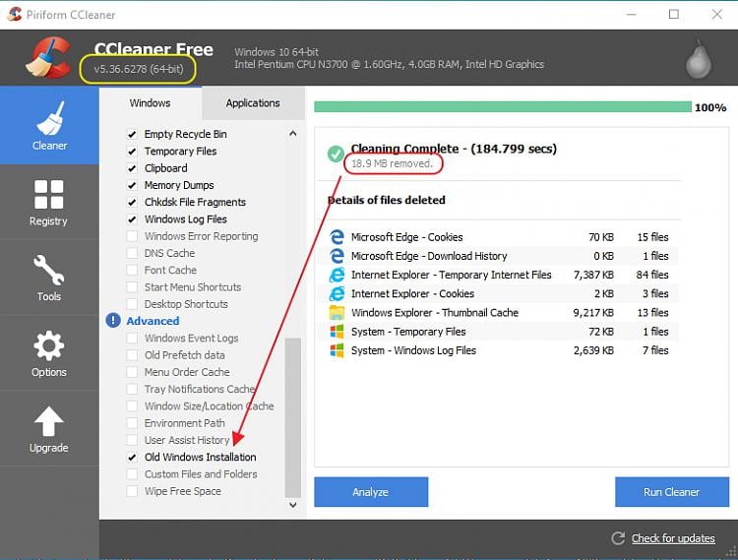
Task: Enable Tray Notifications Cache checkbox
Action: (x=132, y=389)
